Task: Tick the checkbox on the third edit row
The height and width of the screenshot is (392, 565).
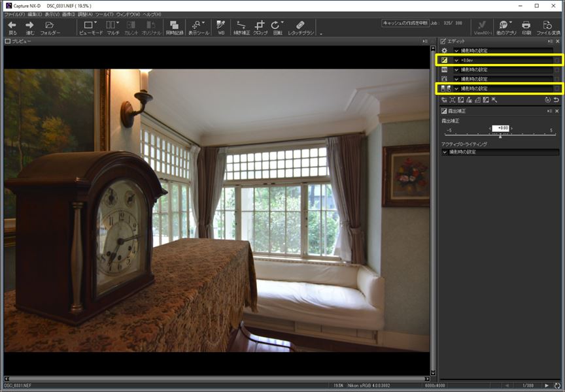Action: coord(557,69)
